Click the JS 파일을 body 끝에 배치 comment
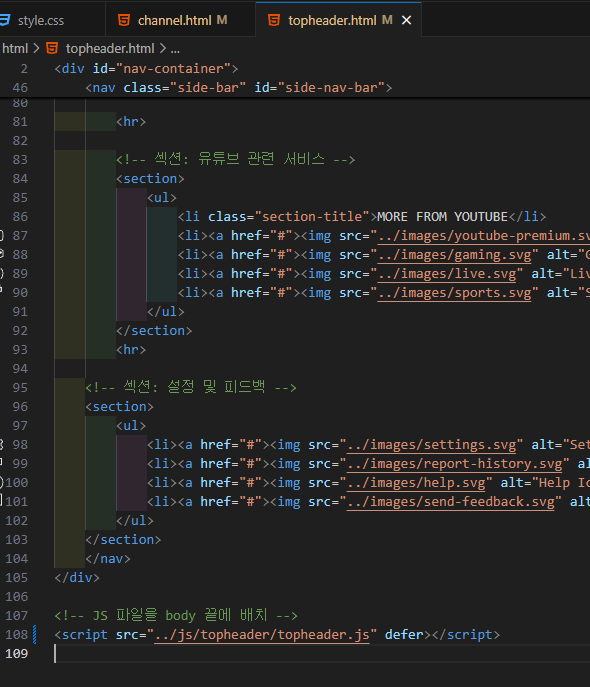 click(176, 615)
